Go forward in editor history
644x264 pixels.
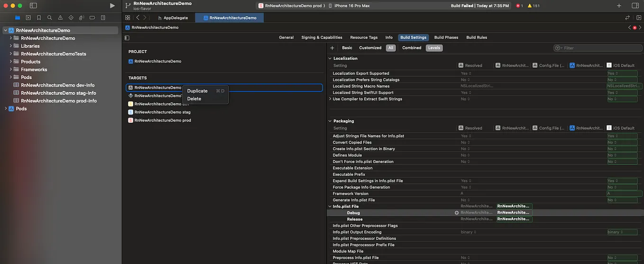[145, 18]
